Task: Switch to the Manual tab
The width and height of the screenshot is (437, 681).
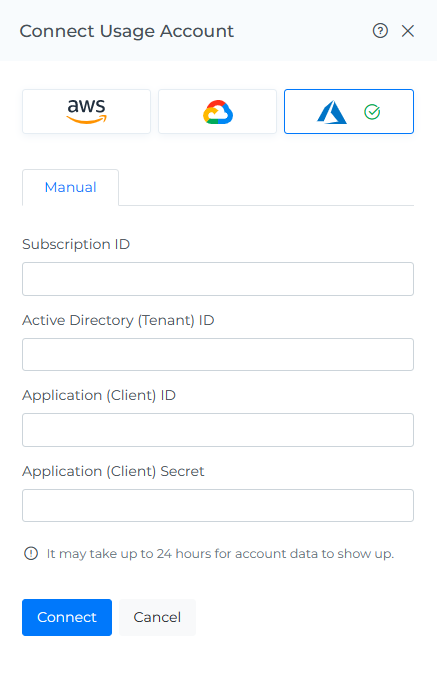Action: click(70, 187)
